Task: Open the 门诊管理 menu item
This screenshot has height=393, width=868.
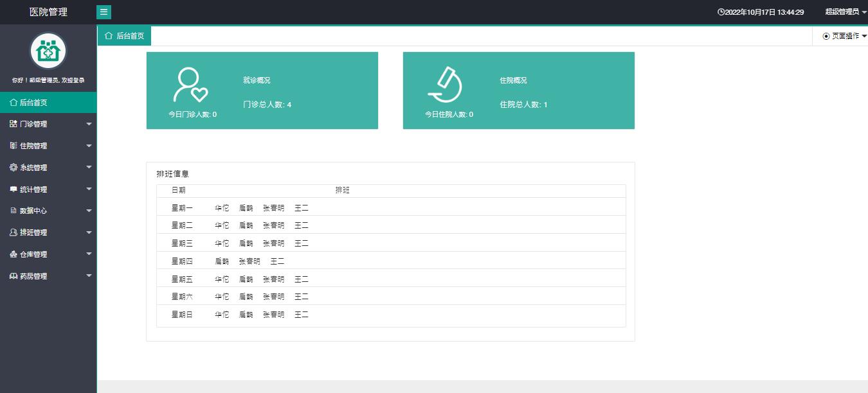Action: 48,124
